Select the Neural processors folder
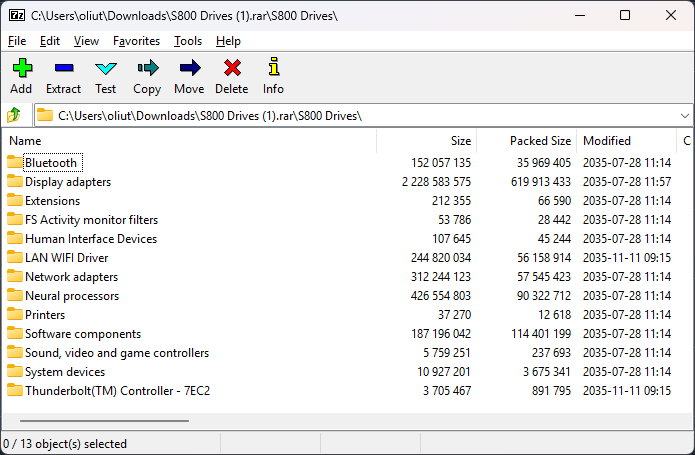 [72, 296]
